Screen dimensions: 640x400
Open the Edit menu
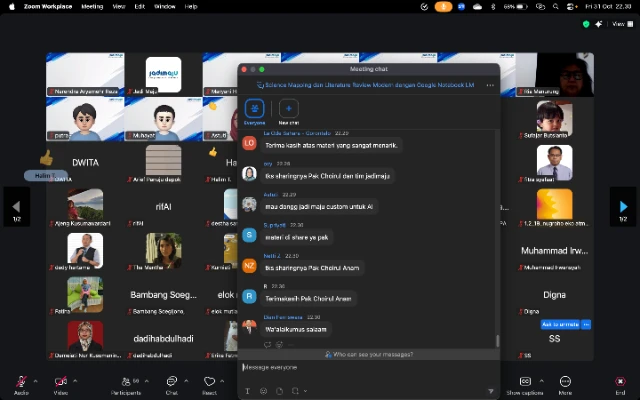(x=140, y=7)
